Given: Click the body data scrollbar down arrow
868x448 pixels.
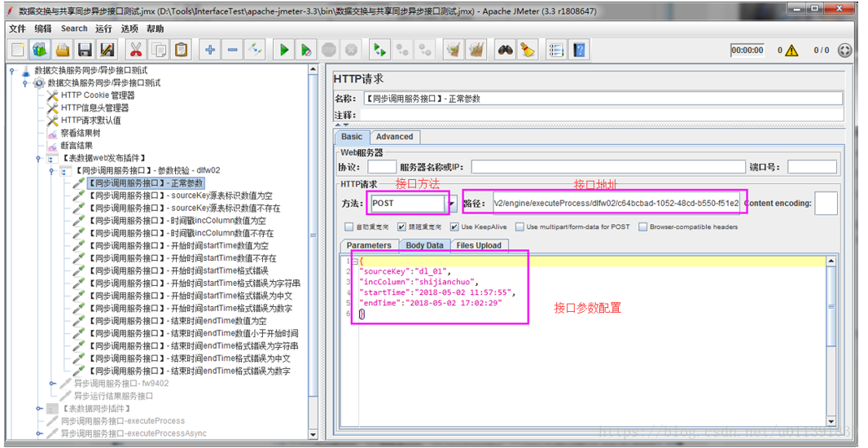Looking at the screenshot, I should [x=831, y=421].
